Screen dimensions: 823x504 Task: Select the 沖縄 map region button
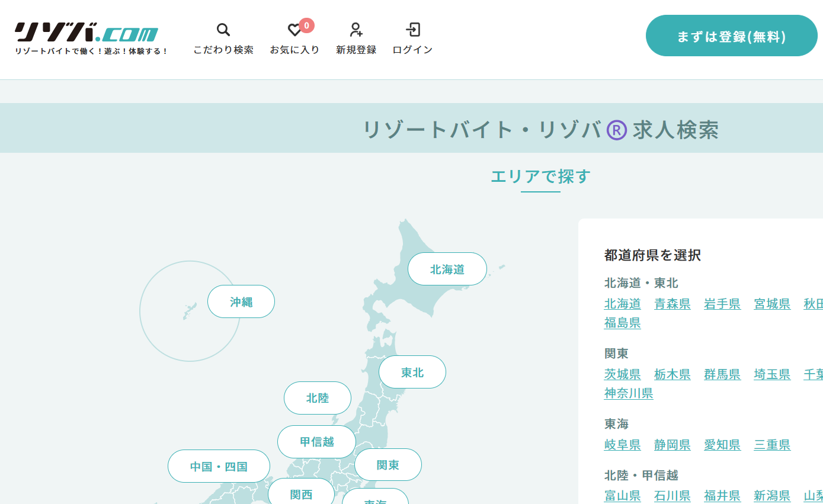241,302
